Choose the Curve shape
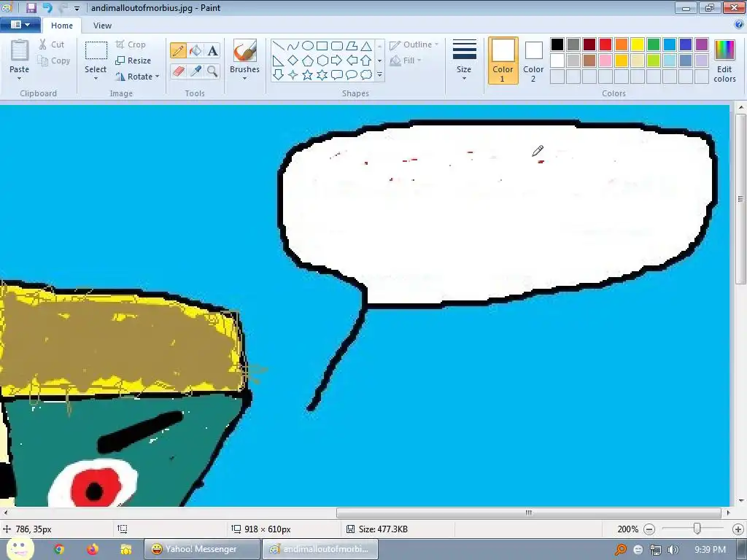The image size is (747, 560). tap(293, 46)
